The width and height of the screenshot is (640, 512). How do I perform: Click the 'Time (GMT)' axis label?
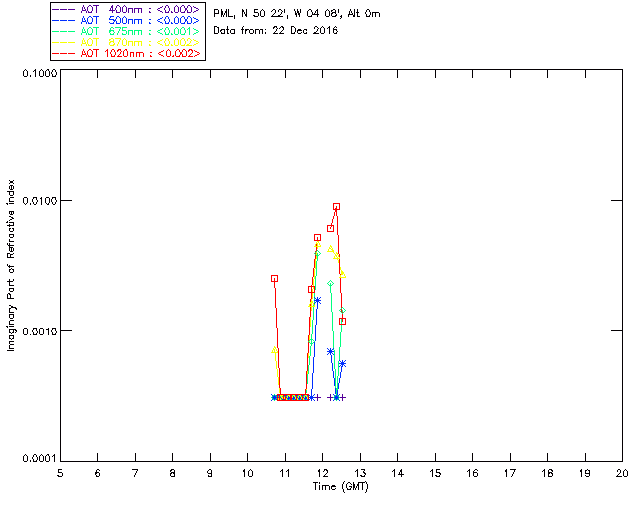[340, 487]
